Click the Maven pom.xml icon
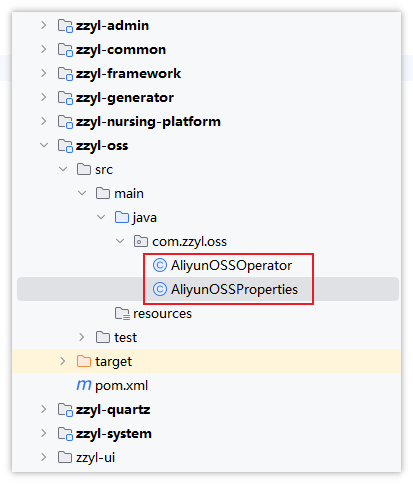 pyautogui.click(x=84, y=385)
